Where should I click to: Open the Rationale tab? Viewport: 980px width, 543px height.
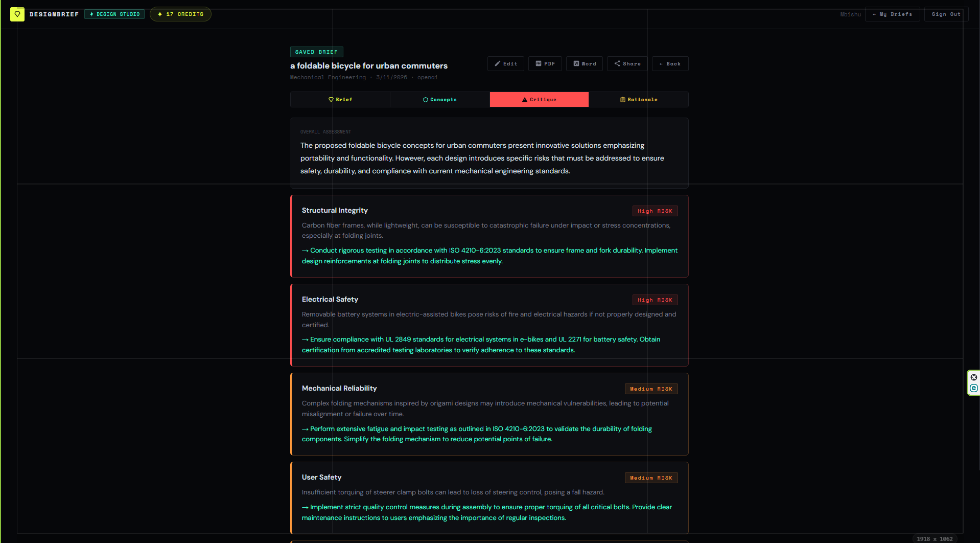639,100
